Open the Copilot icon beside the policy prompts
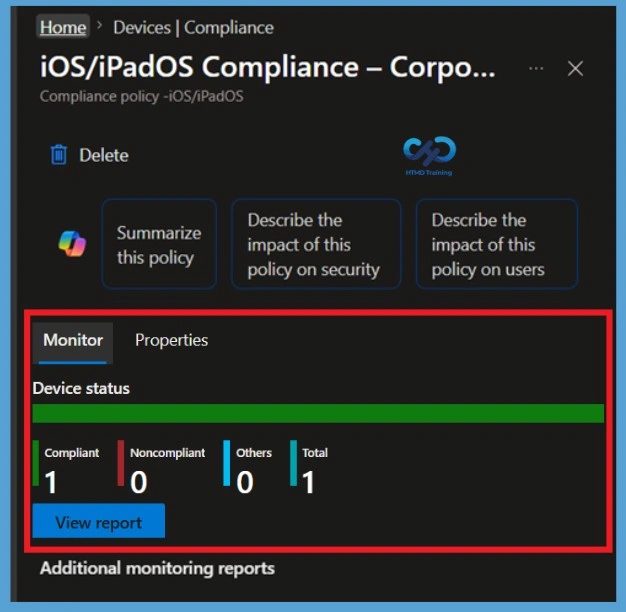 click(x=72, y=244)
